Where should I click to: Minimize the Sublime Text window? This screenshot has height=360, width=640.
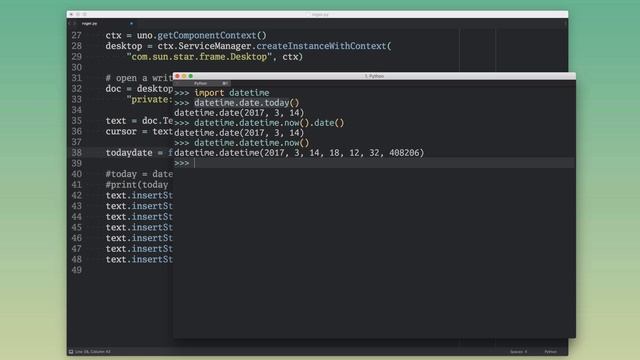coord(78,14)
